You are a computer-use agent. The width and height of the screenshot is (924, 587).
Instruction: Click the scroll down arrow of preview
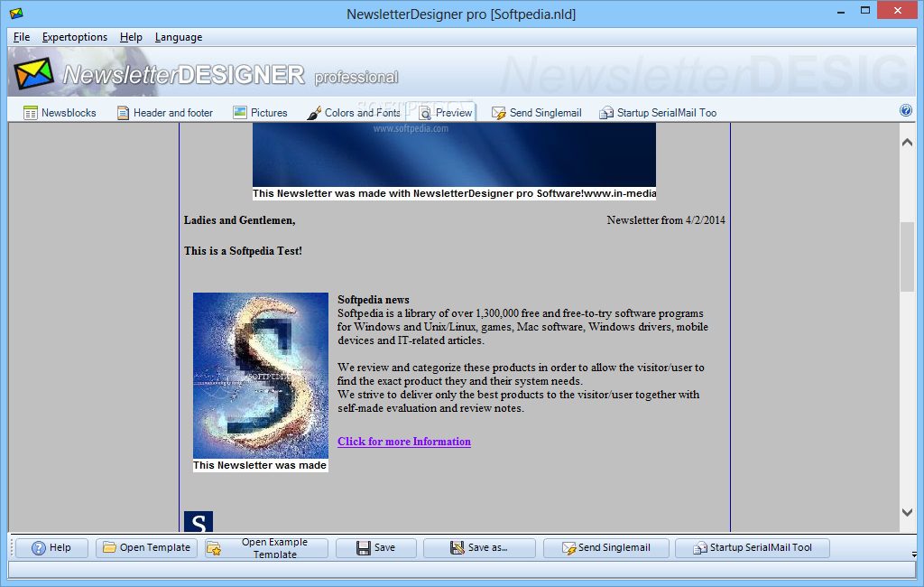tap(908, 513)
